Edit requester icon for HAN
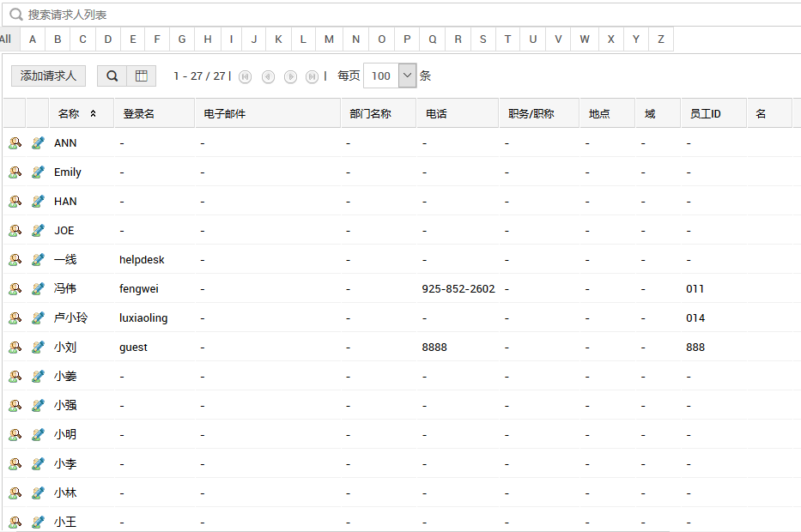This screenshot has height=532, width=801. click(x=38, y=201)
